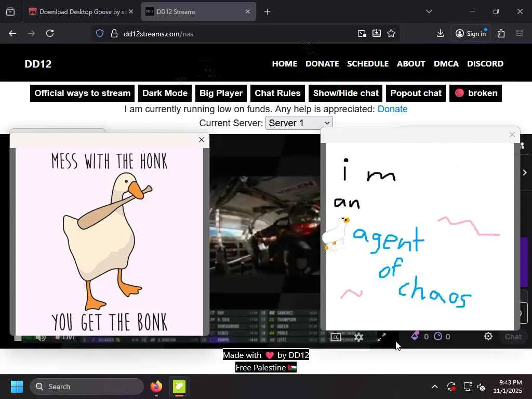The width and height of the screenshot is (532, 399).
Task: Go back using the browser back arrow
Action: (12, 33)
